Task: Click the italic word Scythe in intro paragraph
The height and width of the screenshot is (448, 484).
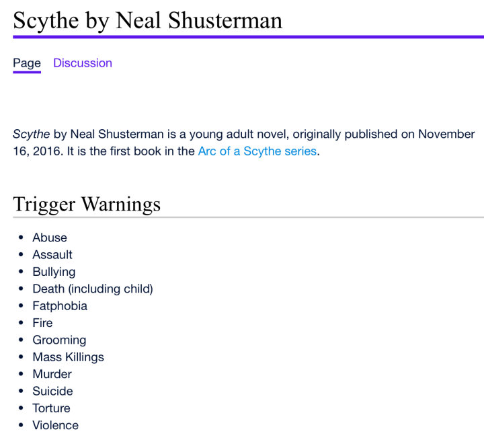Action: pyautogui.click(x=31, y=134)
